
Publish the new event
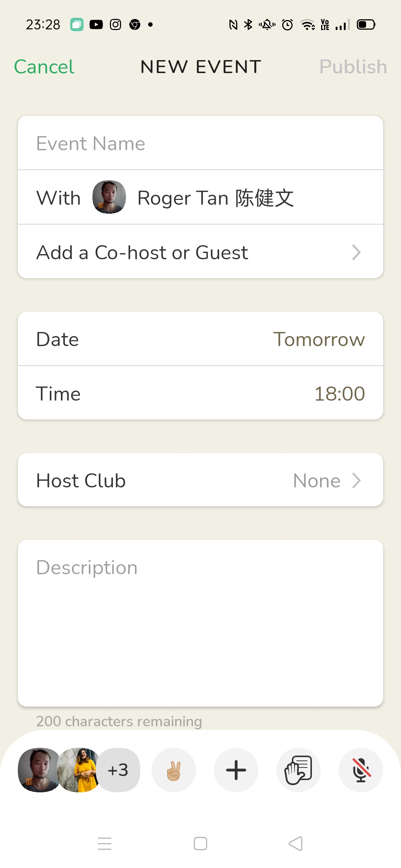(x=353, y=67)
